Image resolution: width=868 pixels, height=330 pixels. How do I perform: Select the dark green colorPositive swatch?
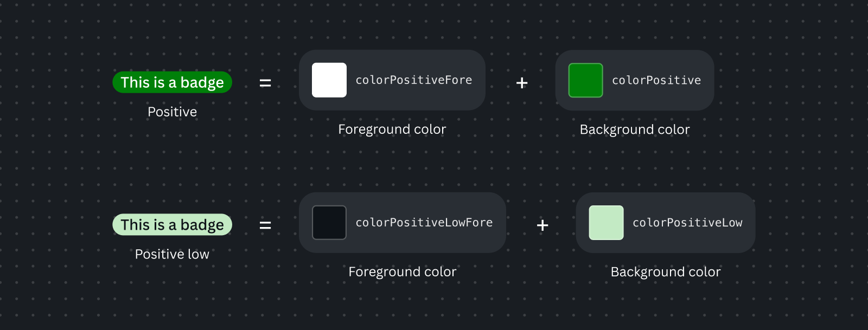click(586, 80)
